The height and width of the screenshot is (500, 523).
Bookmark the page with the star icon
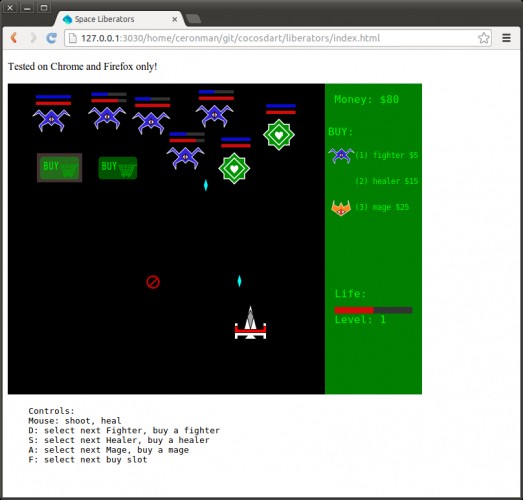coord(483,38)
